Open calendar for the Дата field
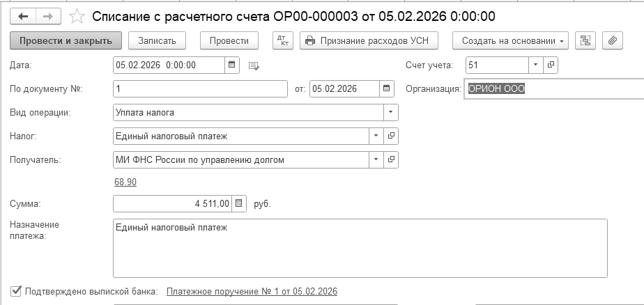Screen dimensions: 644x305 231,65
